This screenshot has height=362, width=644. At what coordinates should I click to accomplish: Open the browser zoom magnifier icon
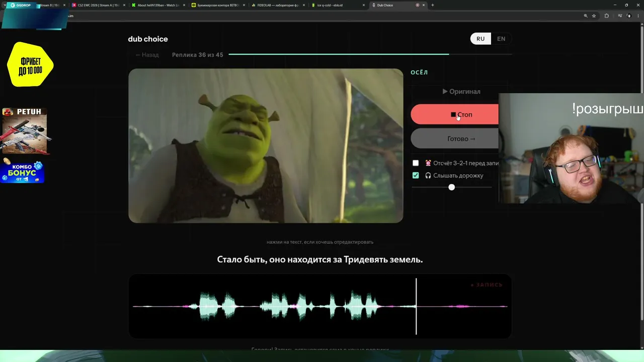click(x=586, y=16)
